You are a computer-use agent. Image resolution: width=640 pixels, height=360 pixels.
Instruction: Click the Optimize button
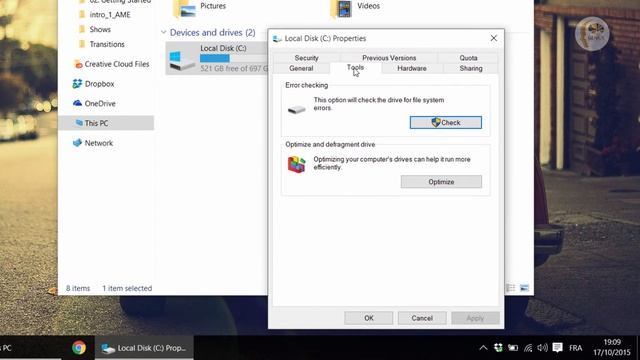[441, 182]
